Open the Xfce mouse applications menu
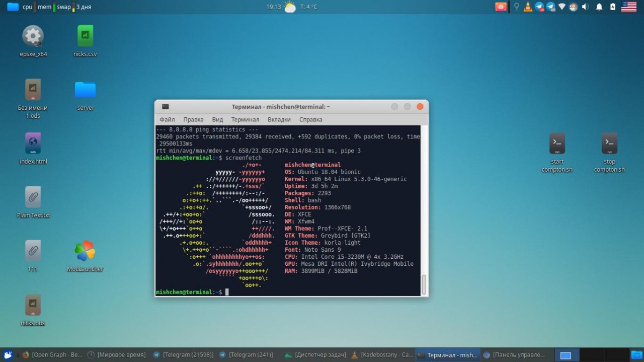This screenshot has width=644, height=362. point(7,355)
